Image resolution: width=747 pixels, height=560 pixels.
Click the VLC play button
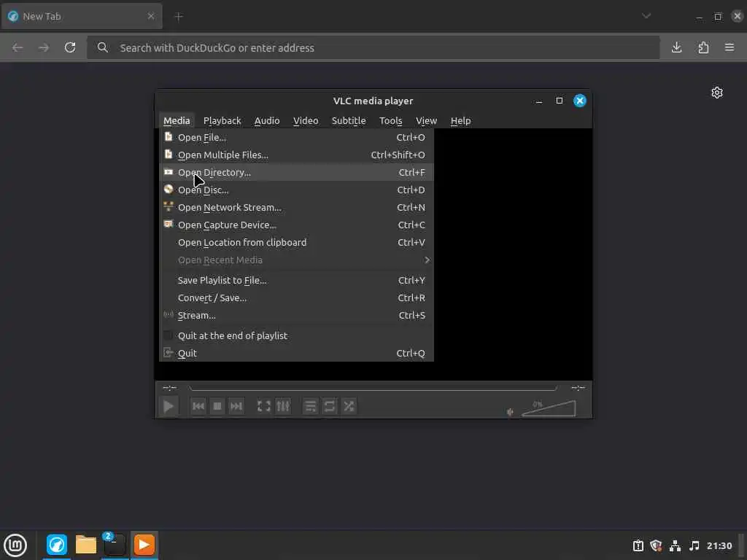[x=169, y=406]
